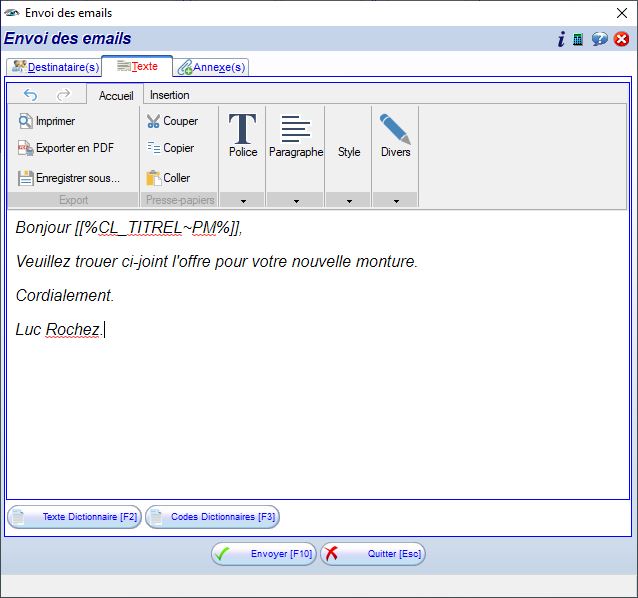Image resolution: width=638 pixels, height=598 pixels.
Task: Click the help speech bubble icon
Action: point(599,39)
